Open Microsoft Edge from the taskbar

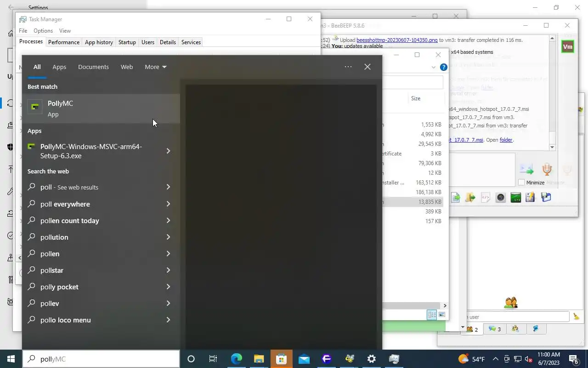point(236,359)
